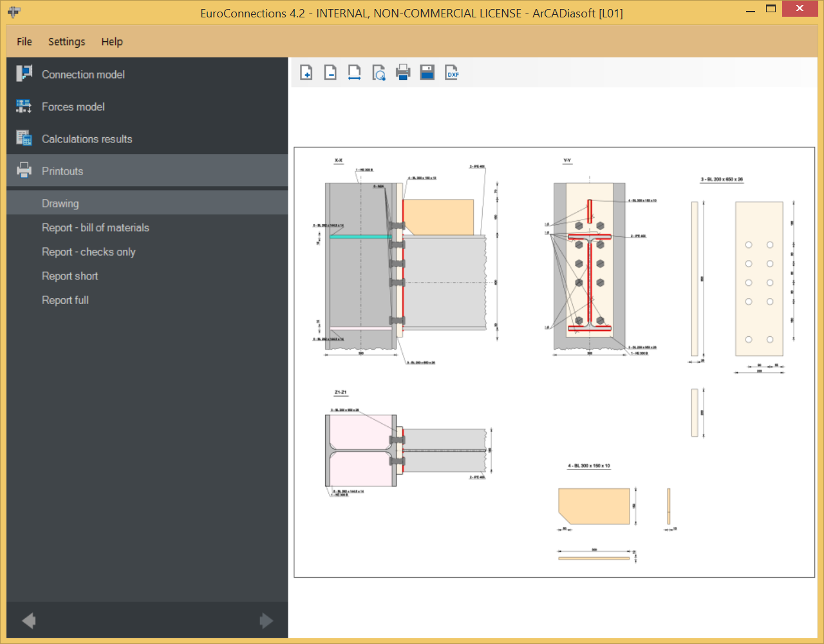Click the EuroConnections app icon in title bar

(x=14, y=12)
